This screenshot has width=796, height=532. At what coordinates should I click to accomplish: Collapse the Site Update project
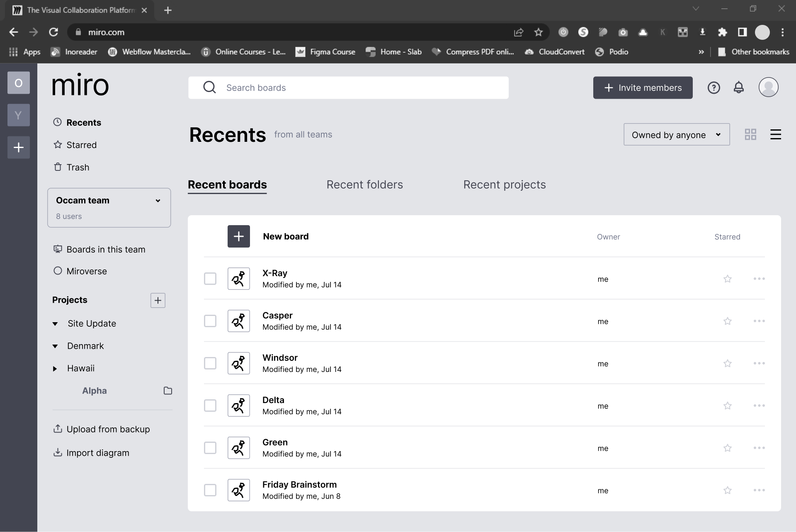point(55,324)
